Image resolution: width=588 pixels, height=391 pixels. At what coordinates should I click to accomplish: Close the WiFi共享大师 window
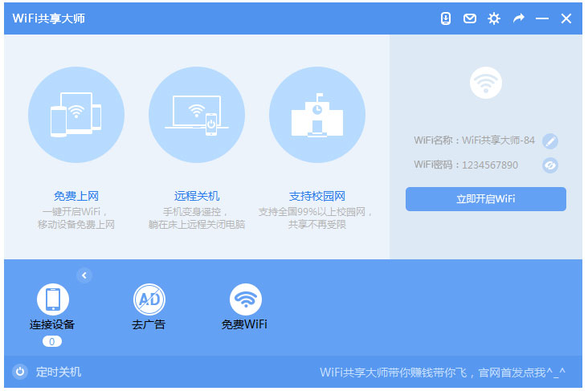[566, 18]
